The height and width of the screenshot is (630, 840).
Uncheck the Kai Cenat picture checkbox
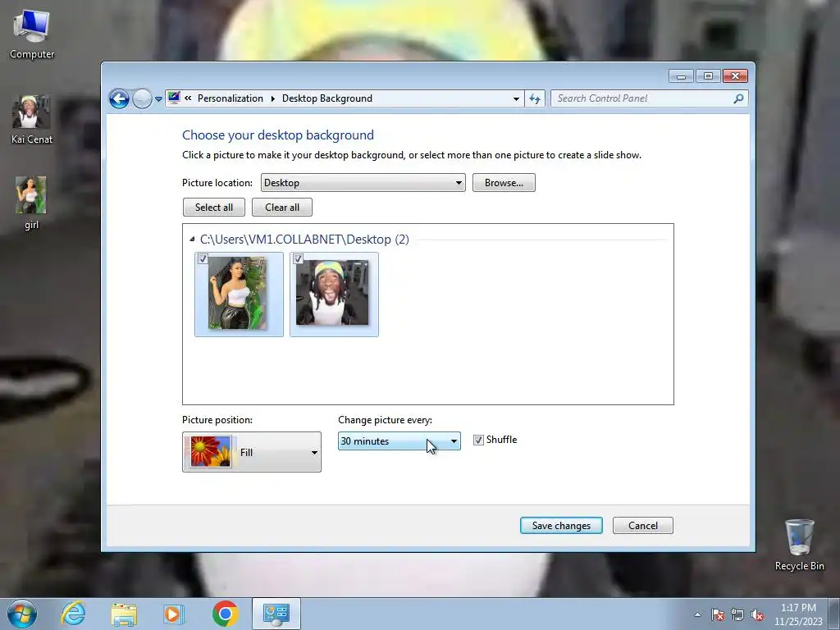[298, 258]
